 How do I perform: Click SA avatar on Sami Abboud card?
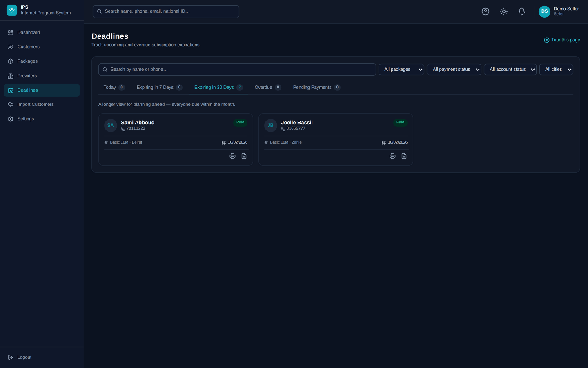[111, 126]
